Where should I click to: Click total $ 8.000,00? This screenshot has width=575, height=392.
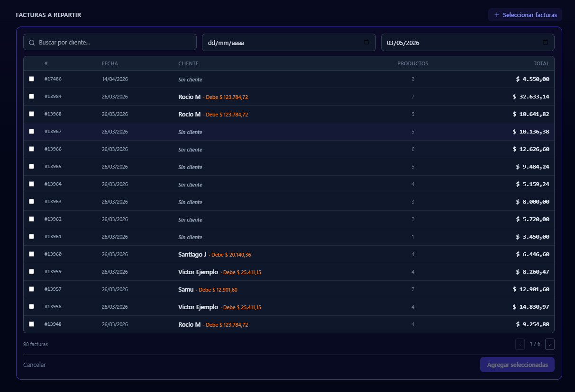(533, 202)
